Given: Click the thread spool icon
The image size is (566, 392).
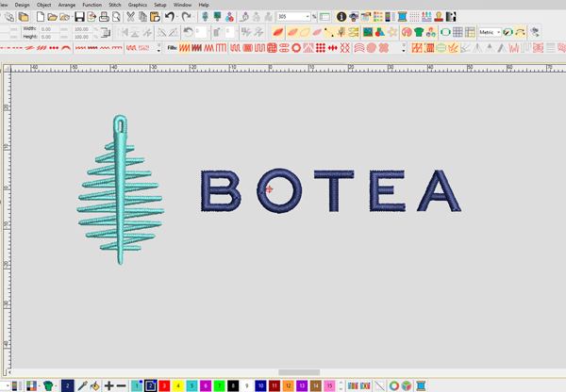Looking at the screenshot, I should (x=402, y=17).
